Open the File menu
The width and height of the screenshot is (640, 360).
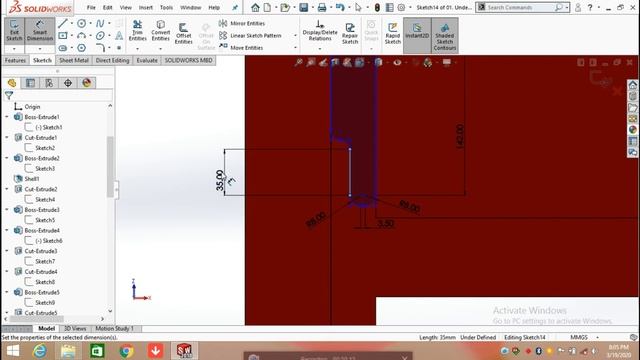(x=91, y=7)
